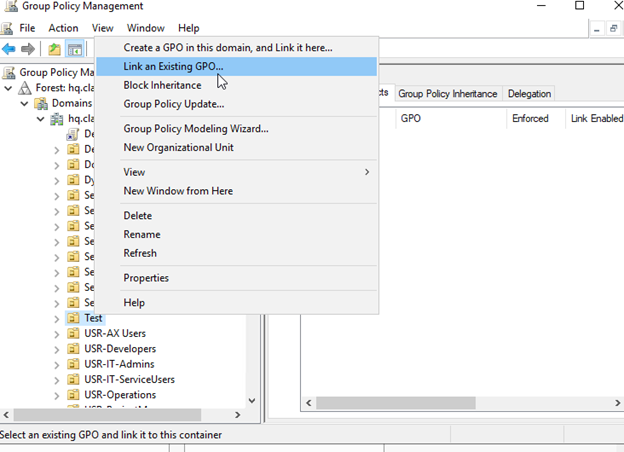Click the Up one level folder icon

pyautogui.click(x=54, y=49)
